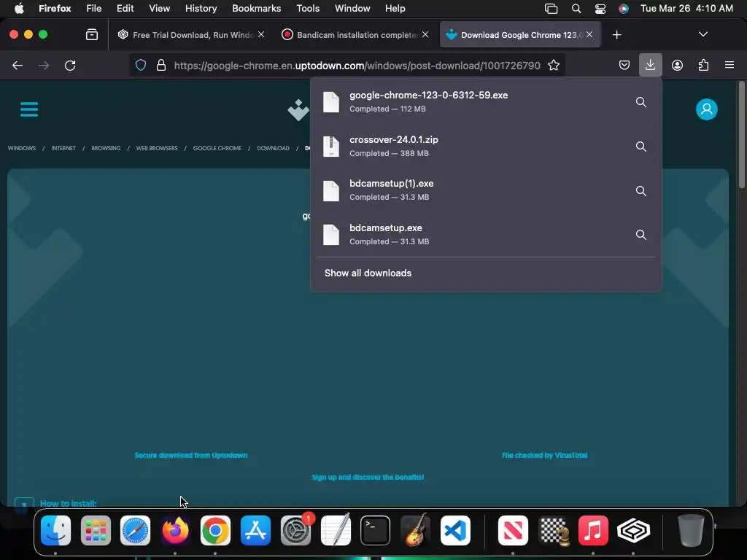Open a new tab
The width and height of the screenshot is (747, 560).
616,35
